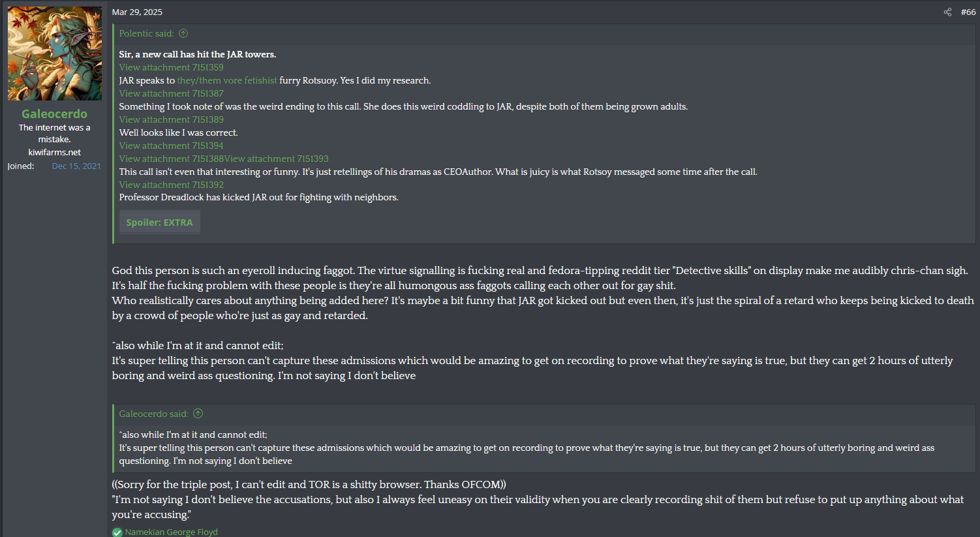Expand the "Spoiler: EXTRA" section

pos(159,222)
